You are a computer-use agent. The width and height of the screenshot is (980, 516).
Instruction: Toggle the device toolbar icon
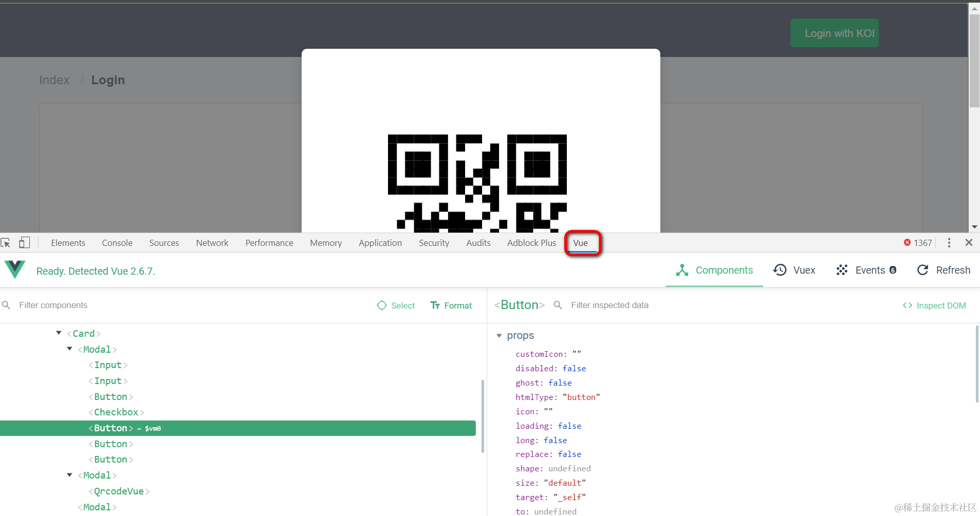point(24,242)
